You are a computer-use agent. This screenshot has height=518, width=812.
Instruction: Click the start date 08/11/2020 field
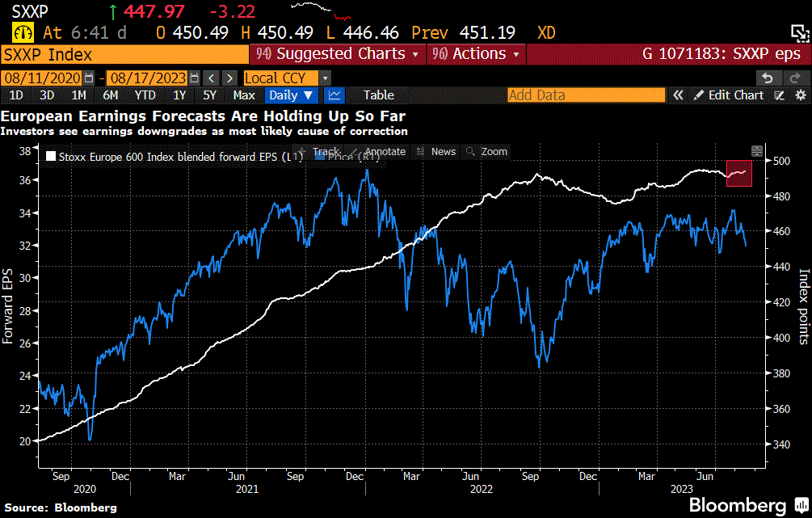pyautogui.click(x=43, y=78)
